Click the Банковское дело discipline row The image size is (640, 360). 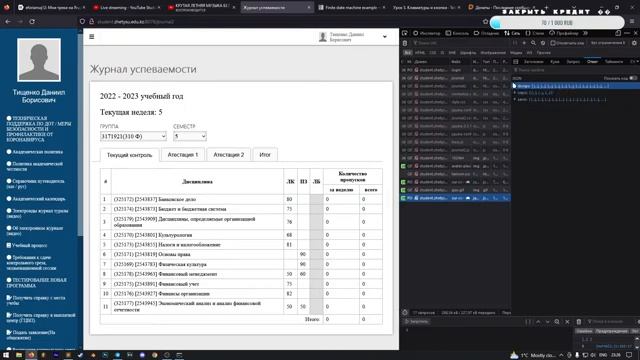click(241, 199)
